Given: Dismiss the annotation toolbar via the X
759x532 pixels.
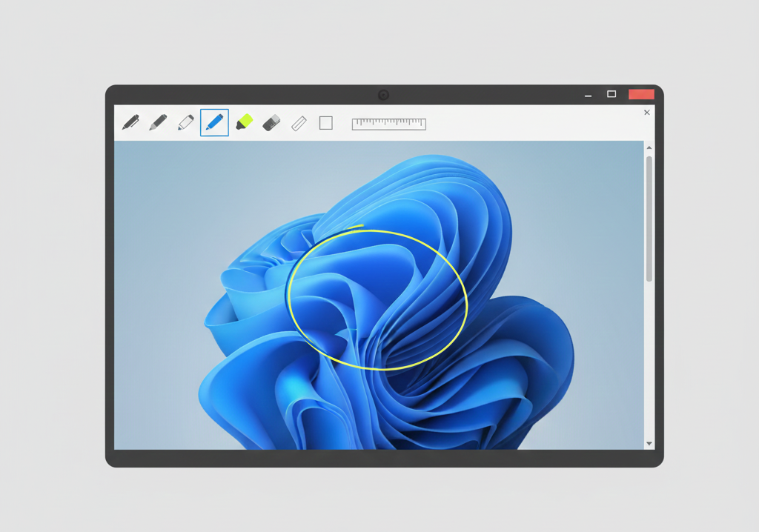Looking at the screenshot, I should [x=646, y=112].
